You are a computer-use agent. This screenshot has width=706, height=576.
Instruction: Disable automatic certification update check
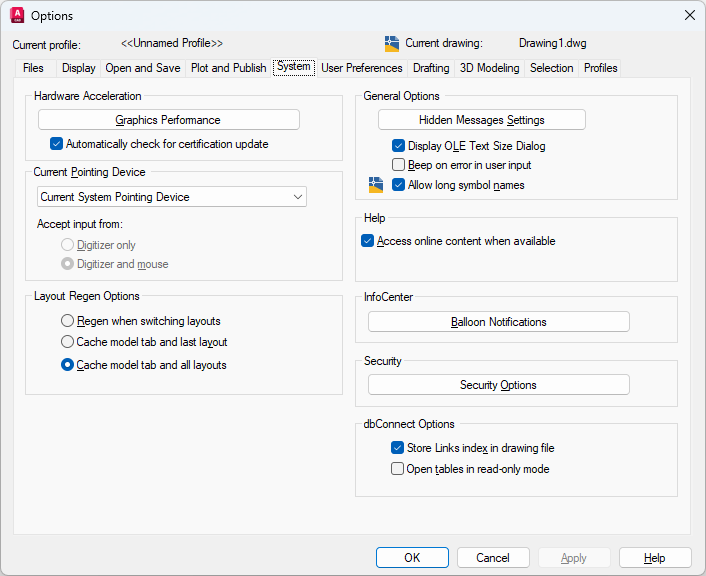click(x=57, y=144)
